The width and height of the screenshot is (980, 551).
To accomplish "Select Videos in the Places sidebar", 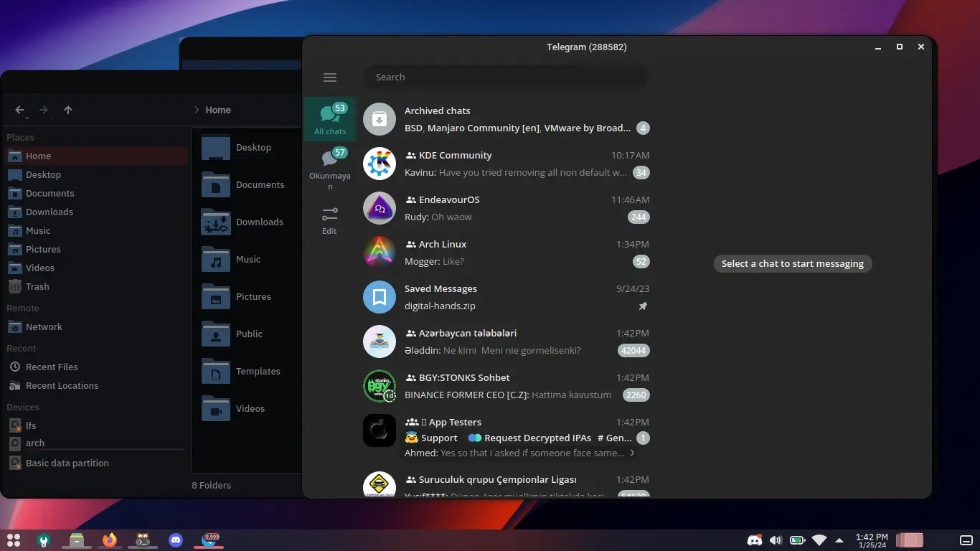I will click(97, 268).
